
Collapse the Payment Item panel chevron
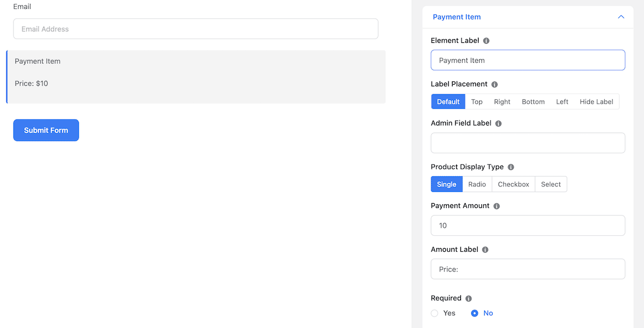click(621, 17)
